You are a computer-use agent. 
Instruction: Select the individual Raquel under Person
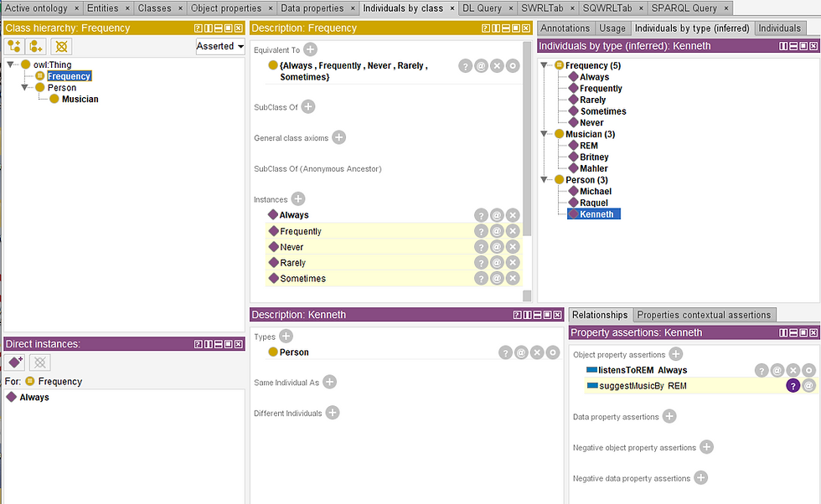pyautogui.click(x=594, y=203)
